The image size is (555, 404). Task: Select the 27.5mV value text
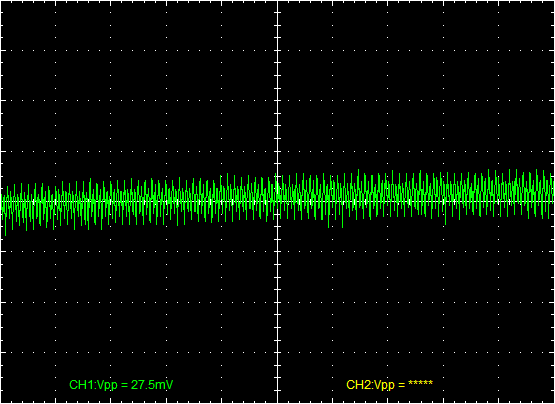pyautogui.click(x=152, y=385)
